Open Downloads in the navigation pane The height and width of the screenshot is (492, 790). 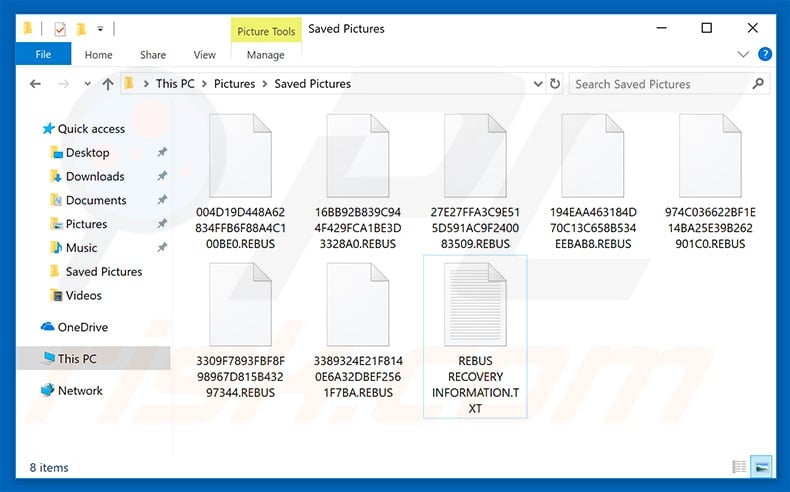coord(87,176)
